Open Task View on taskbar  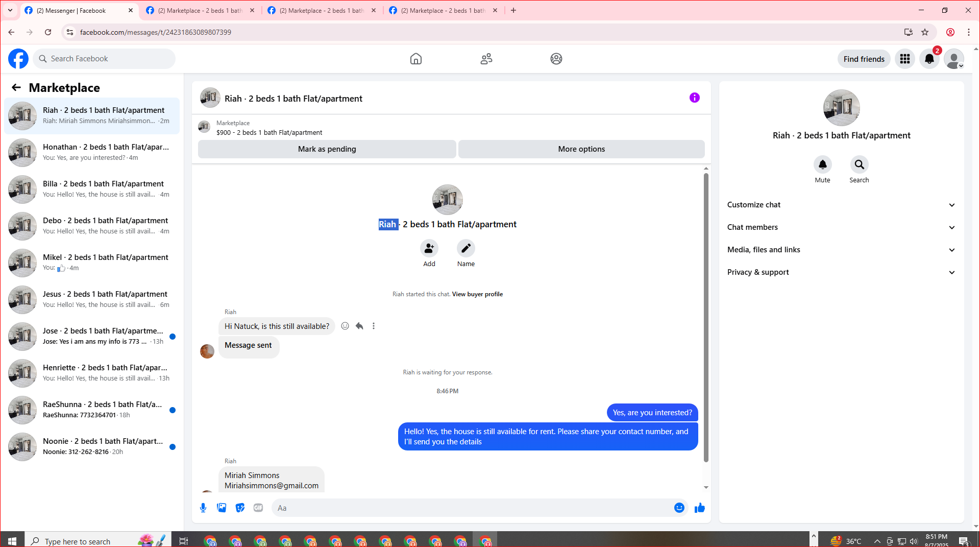(184, 541)
